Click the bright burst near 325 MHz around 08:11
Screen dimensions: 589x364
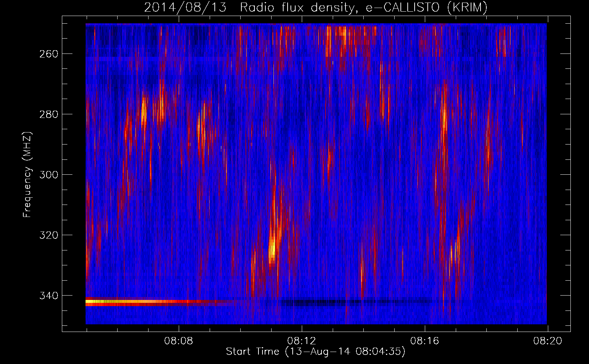coord(272,249)
